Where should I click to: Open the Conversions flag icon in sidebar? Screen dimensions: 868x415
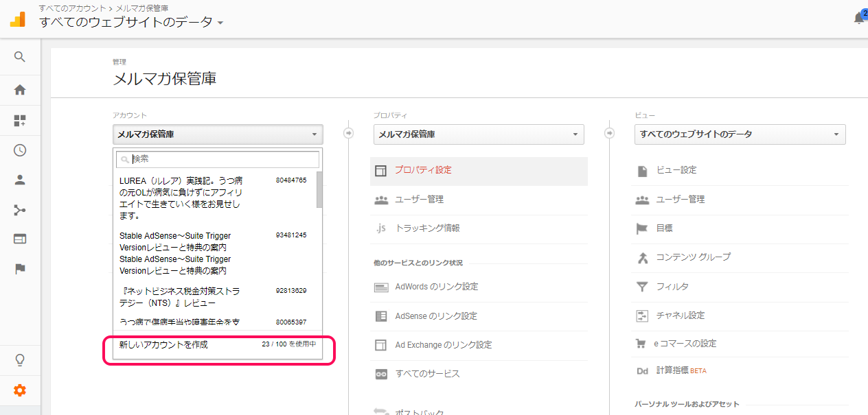(20, 269)
